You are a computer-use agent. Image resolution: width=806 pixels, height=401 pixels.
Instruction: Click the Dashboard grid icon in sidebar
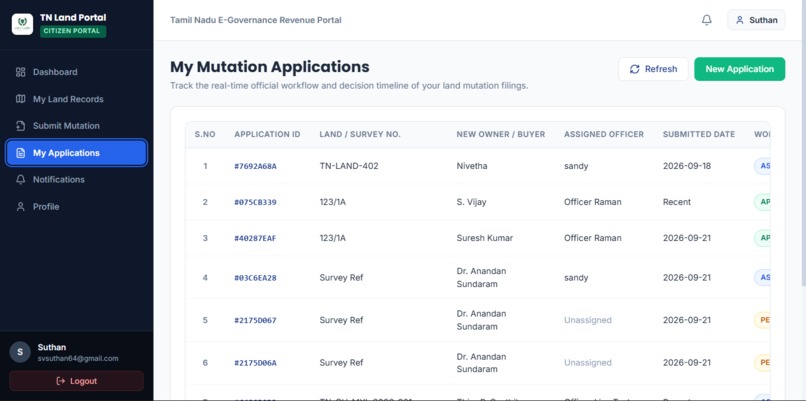(x=21, y=72)
